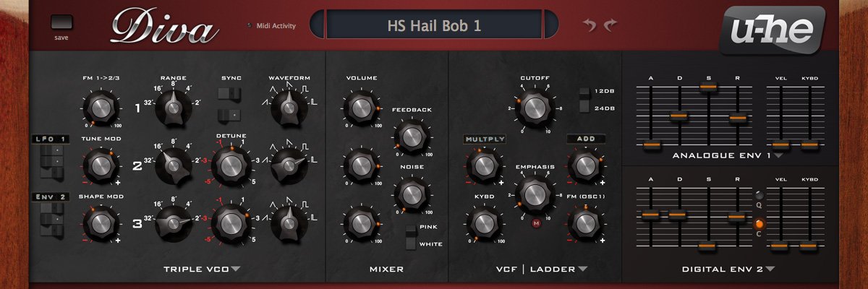This screenshot has width=868, height=289.
Task: Click Digital Env 2 VEL slider
Action: (778, 246)
